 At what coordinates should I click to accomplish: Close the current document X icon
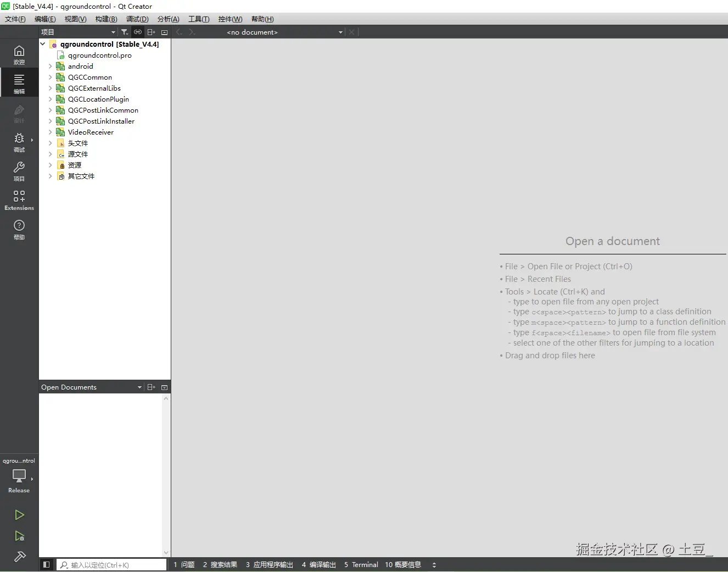352,32
